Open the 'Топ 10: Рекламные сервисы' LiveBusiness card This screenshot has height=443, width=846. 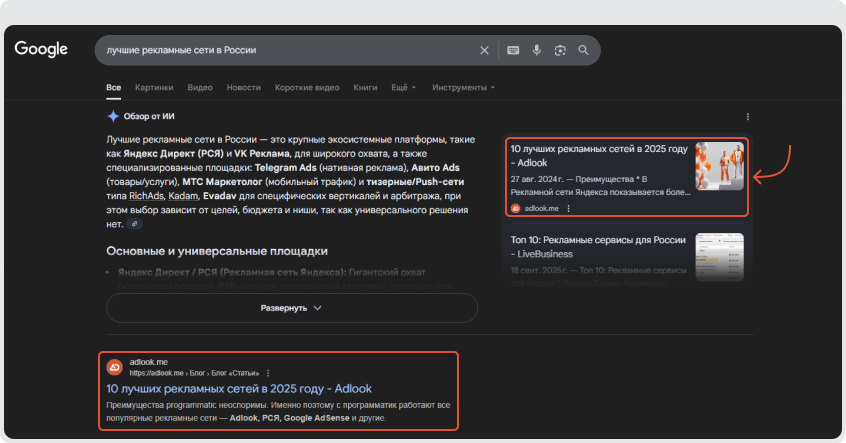click(x=598, y=247)
